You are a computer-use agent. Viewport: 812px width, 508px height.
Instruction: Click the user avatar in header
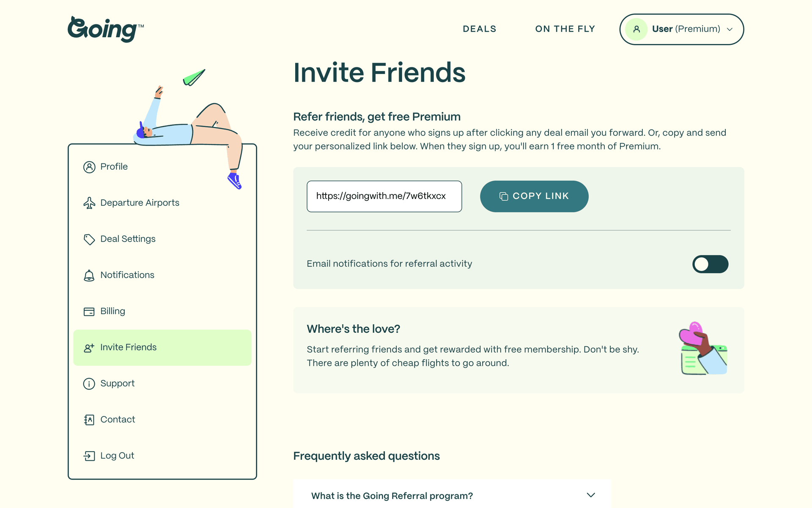point(636,29)
